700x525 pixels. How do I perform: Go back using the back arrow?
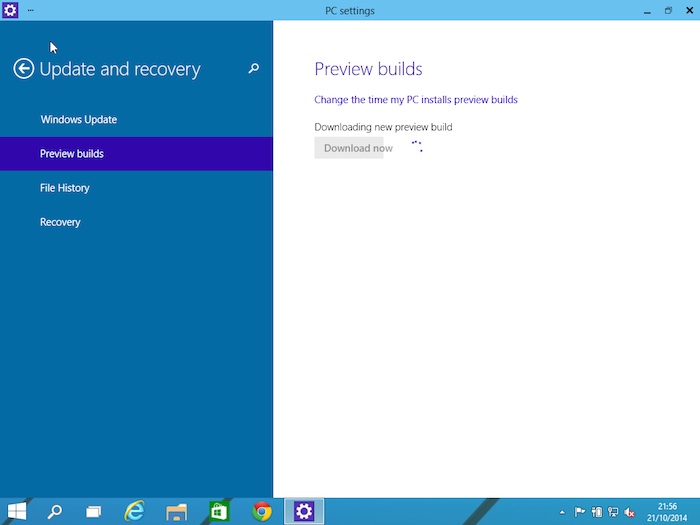coord(23,69)
